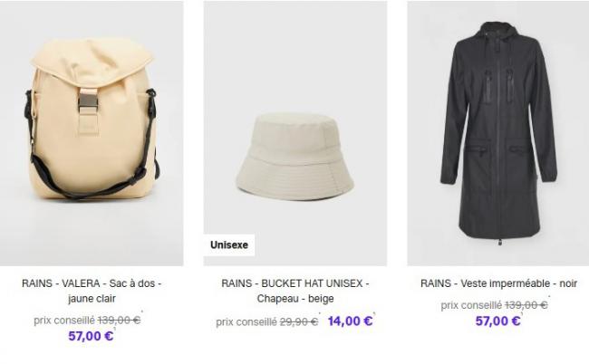The width and height of the screenshot is (589, 364).
Task: Click the crossed-out 139,00 € under the backpack
Action: (x=119, y=321)
